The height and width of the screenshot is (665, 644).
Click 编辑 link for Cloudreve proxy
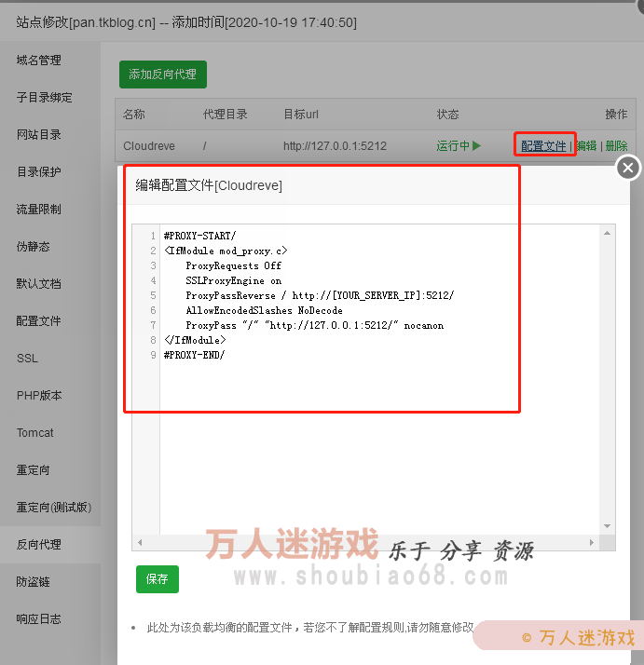point(586,146)
